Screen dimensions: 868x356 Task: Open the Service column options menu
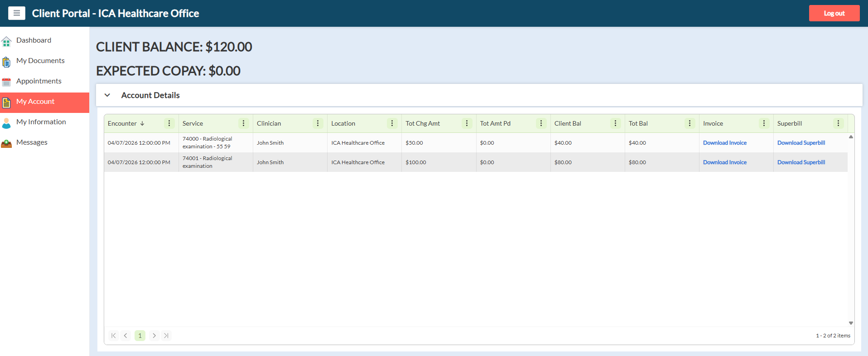[x=243, y=123]
